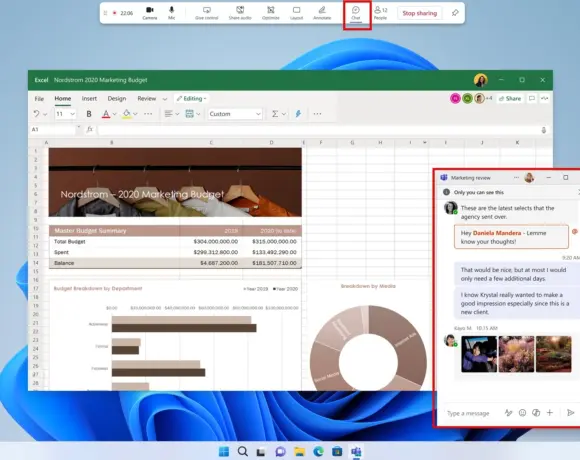Click the Undo icon in Excel

pyautogui.click(x=36, y=114)
